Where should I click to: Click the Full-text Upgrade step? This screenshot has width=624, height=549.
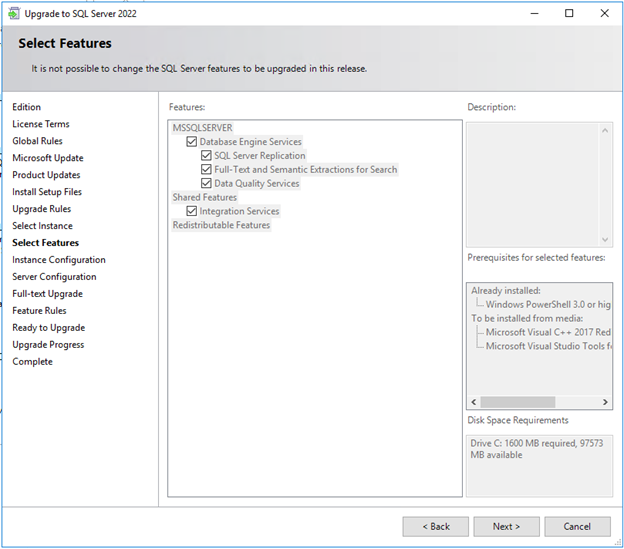(x=47, y=294)
